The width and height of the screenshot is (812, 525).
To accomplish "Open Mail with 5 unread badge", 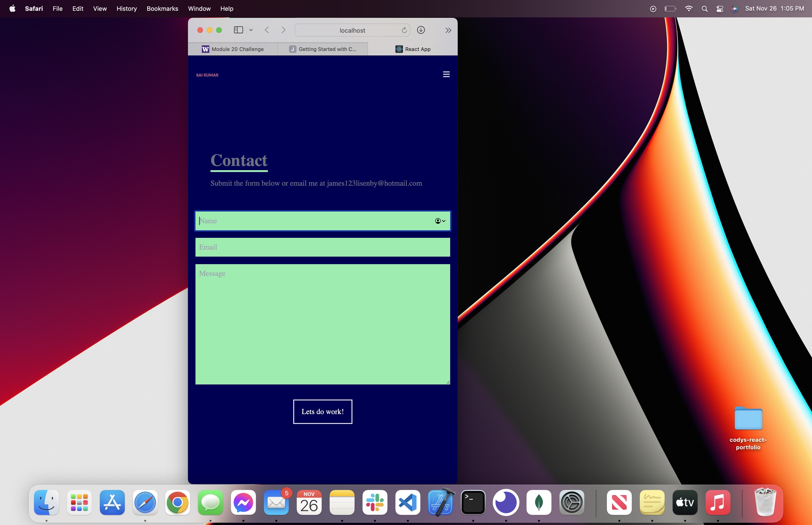I will pyautogui.click(x=276, y=502).
